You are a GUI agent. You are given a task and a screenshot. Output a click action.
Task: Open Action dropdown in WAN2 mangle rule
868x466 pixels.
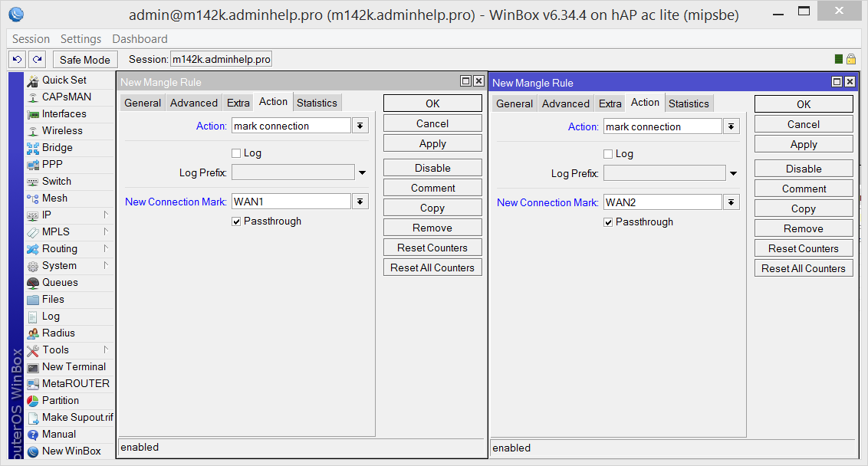tap(732, 126)
